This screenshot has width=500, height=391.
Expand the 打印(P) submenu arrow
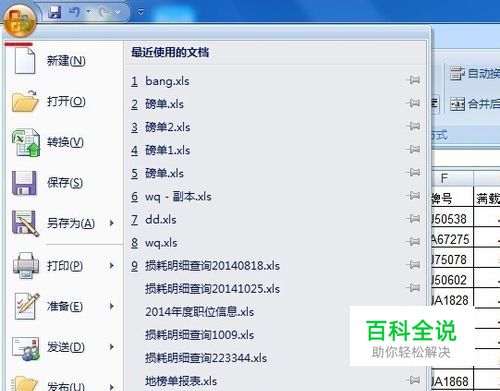tap(112, 266)
